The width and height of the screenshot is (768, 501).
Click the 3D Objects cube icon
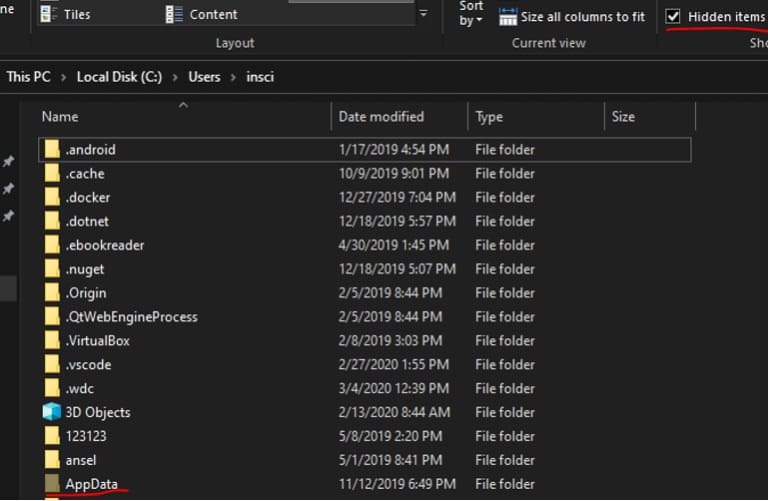[x=52, y=412]
